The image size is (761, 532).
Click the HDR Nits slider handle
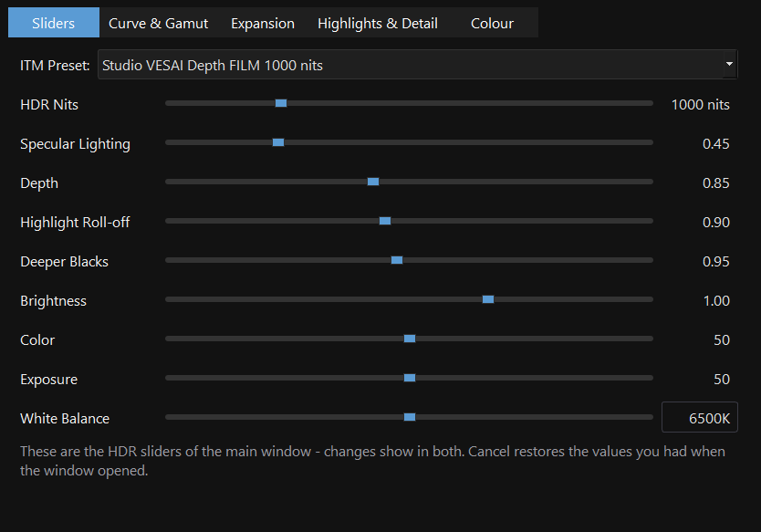tap(281, 103)
